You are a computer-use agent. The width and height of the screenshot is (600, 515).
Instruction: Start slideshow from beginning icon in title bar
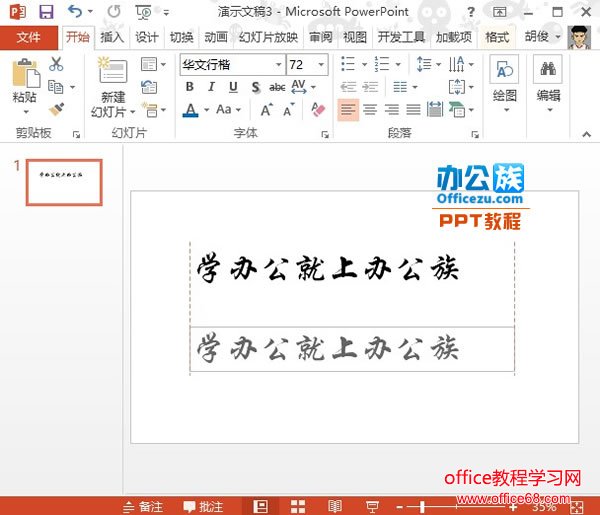tap(143, 12)
